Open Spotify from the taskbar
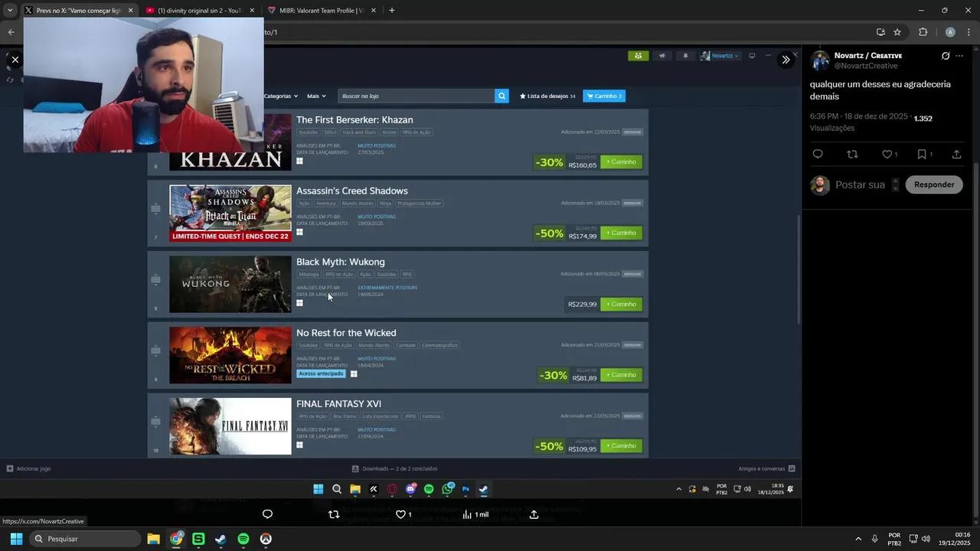Screen dimensions: 980x551 [243, 539]
